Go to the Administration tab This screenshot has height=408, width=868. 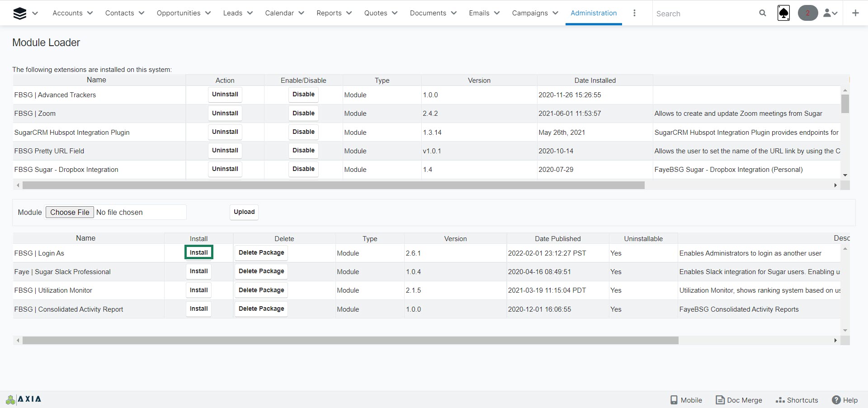click(593, 13)
